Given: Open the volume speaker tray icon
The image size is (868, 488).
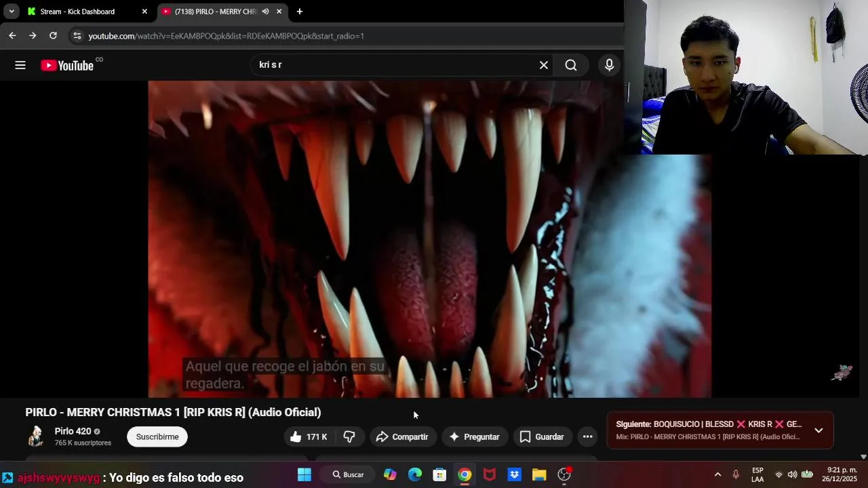Looking at the screenshot, I should pos(792,474).
